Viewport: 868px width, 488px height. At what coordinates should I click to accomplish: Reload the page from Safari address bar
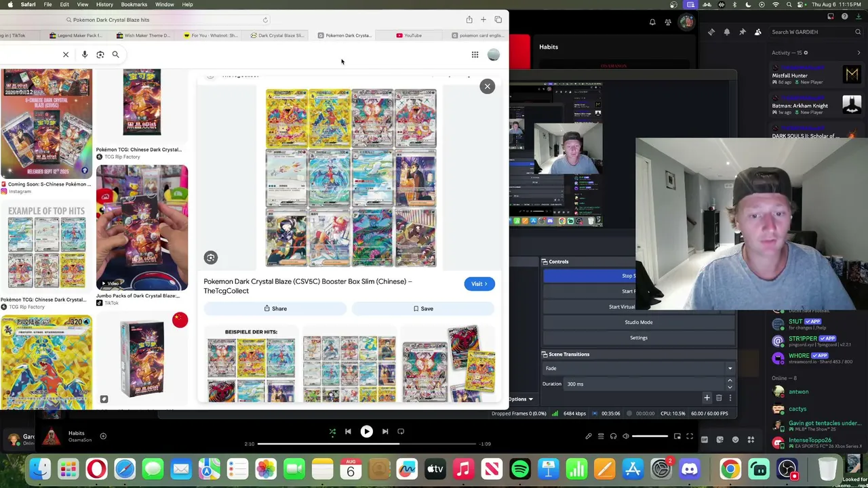265,20
